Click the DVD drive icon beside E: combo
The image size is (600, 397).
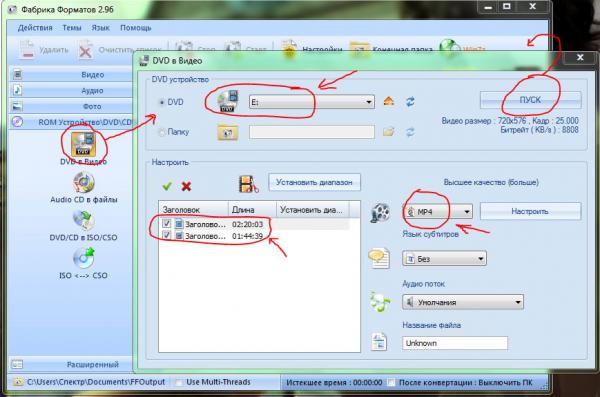coord(227,101)
